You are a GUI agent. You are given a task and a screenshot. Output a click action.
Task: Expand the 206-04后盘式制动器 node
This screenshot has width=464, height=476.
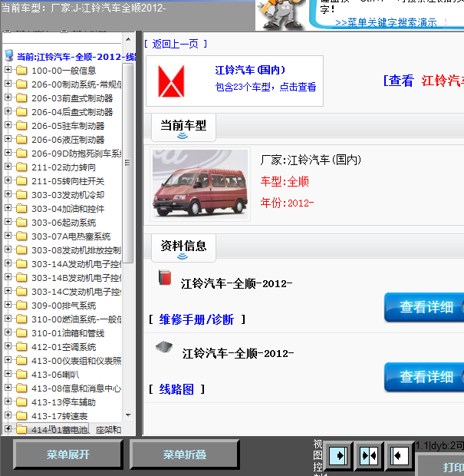8,111
